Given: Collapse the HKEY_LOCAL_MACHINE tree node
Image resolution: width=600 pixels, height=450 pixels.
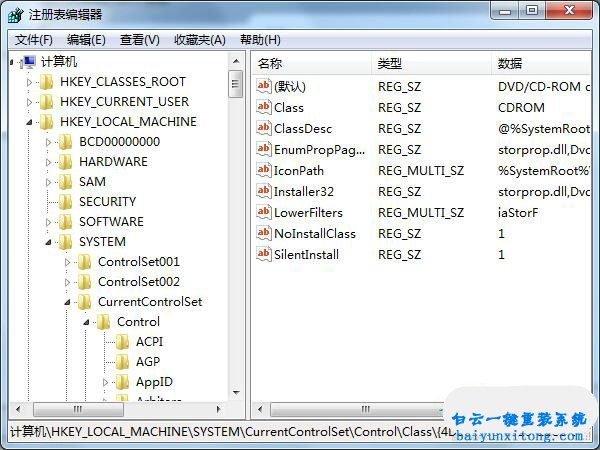Looking at the screenshot, I should (x=29, y=122).
